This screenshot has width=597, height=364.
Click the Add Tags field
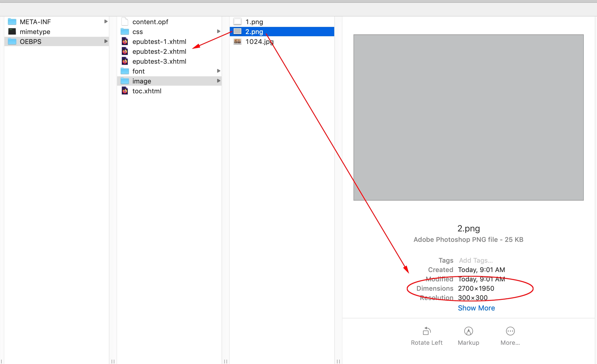[x=476, y=260]
